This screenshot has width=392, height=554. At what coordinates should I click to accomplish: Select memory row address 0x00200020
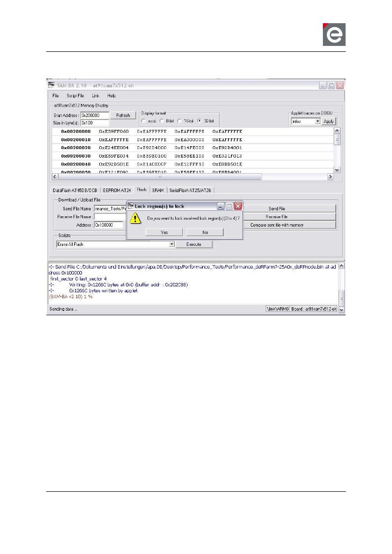[76, 148]
